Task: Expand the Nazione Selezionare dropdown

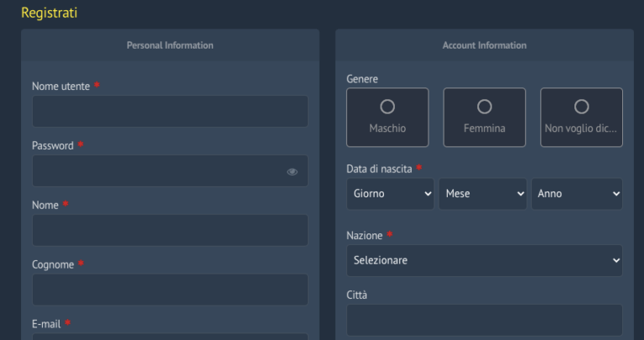Action: [485, 260]
